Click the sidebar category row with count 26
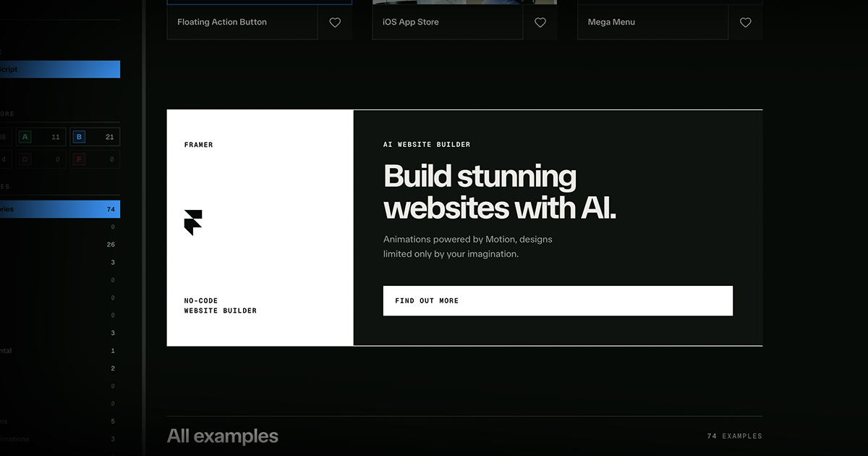 60,245
